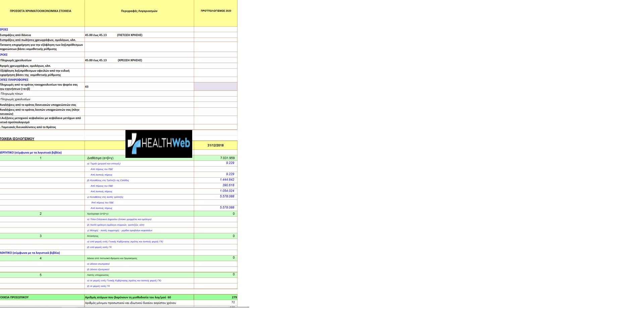Click the medical cross icon in logo
This screenshot has height=309, width=644.
coord(134,143)
